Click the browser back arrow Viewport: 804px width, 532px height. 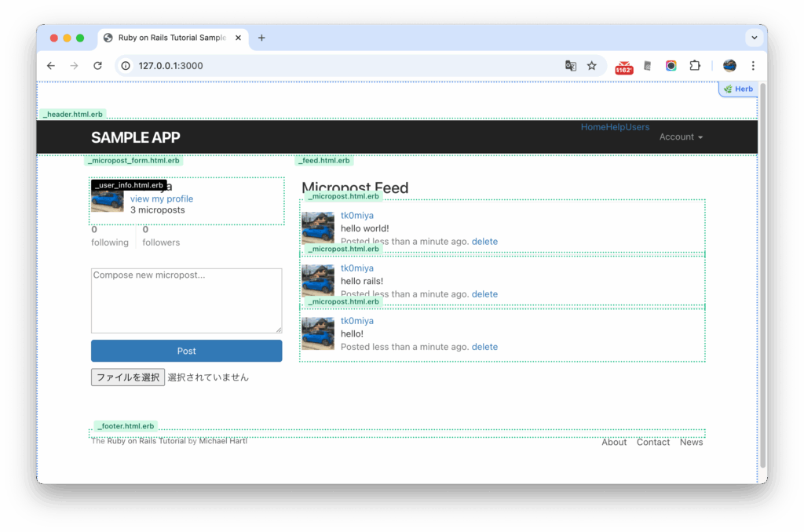point(51,66)
